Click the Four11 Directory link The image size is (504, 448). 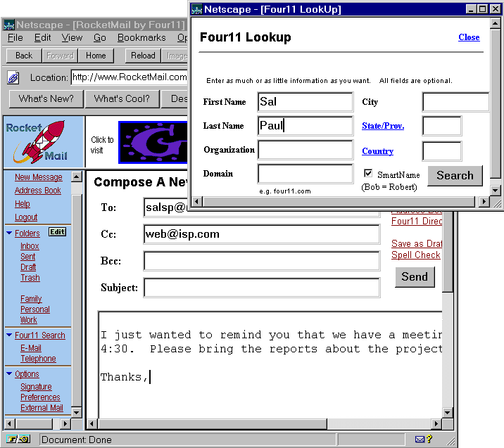coord(417,222)
